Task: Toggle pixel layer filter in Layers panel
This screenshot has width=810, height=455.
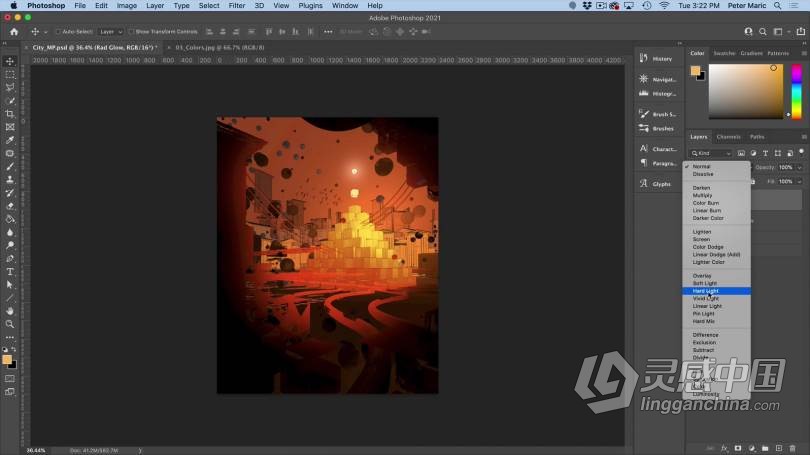Action: [741, 153]
